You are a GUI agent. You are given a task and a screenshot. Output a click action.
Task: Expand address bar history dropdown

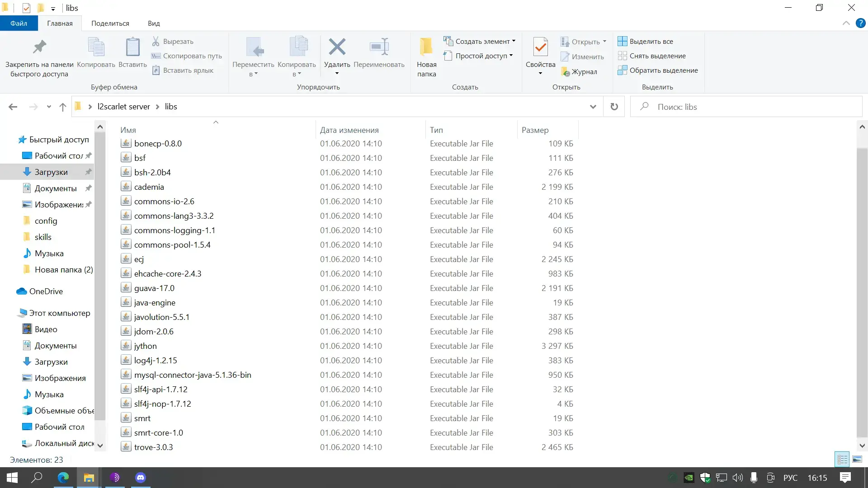point(593,107)
